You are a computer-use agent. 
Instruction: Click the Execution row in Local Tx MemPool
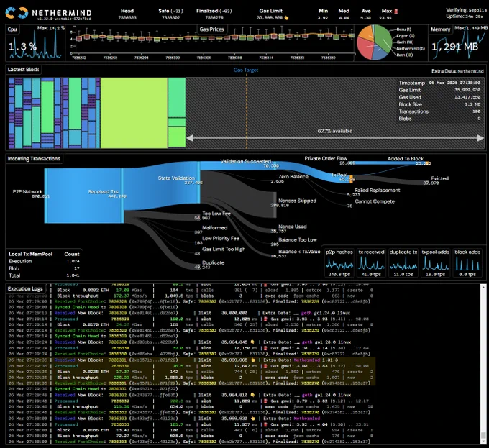click(x=44, y=261)
